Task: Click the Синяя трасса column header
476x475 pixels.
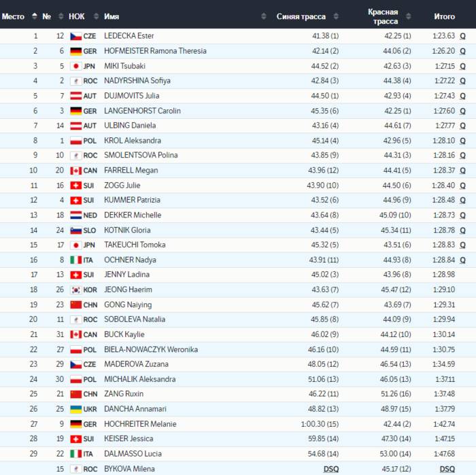Action: coord(301,16)
